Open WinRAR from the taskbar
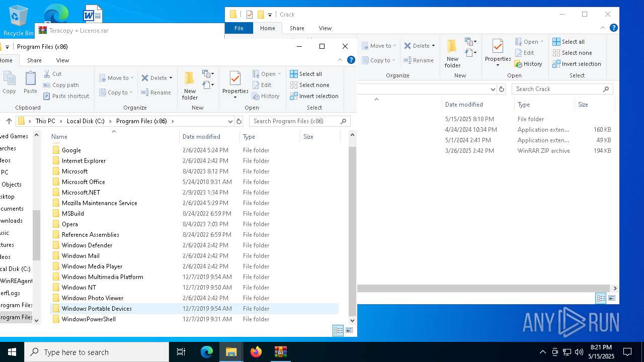Viewport: 644px width, 362px height. tap(280, 352)
